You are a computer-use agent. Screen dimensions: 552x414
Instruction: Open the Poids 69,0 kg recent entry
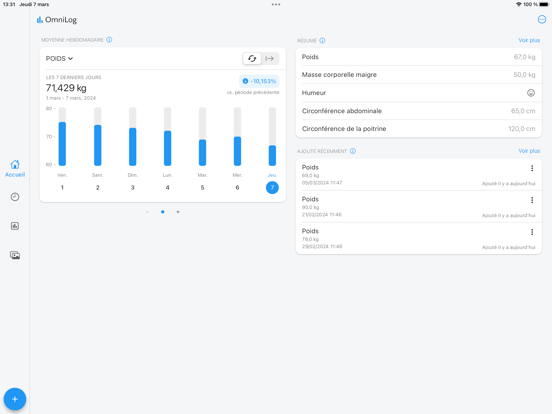click(419, 175)
